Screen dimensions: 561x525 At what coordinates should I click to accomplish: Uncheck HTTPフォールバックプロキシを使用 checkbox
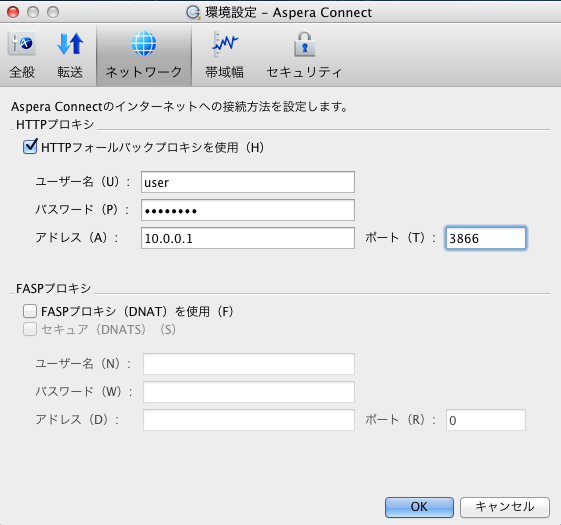tap(30, 147)
